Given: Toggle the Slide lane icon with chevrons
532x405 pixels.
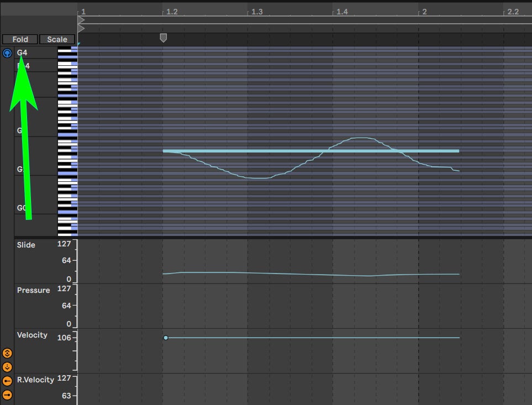Looking at the screenshot, I should [7, 353].
